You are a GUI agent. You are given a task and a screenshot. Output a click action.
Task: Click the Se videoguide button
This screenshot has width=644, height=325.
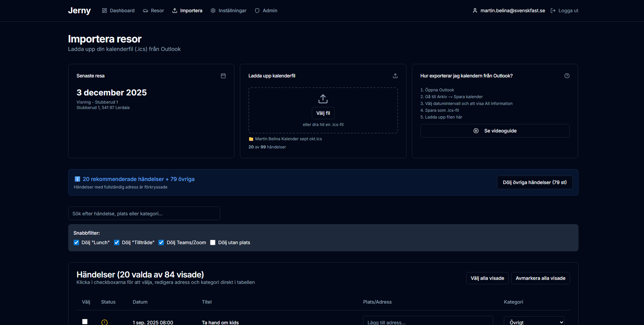[495, 131]
